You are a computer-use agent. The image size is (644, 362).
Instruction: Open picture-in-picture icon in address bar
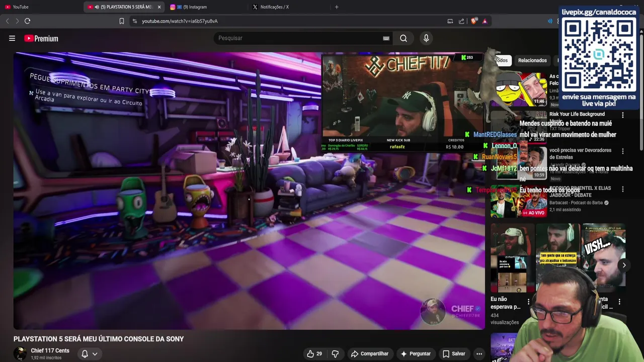pos(450,21)
